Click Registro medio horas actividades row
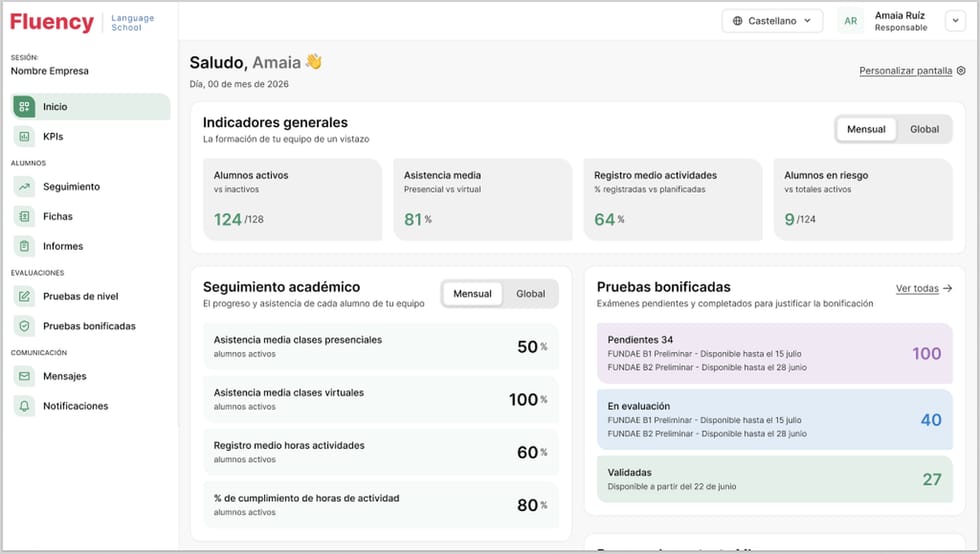980x554 pixels. [381, 451]
